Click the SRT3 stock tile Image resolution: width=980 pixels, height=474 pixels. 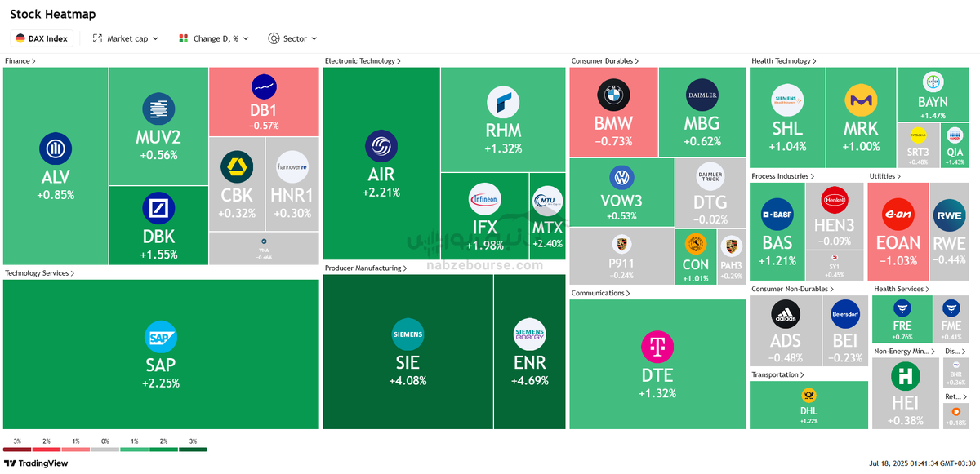920,145
